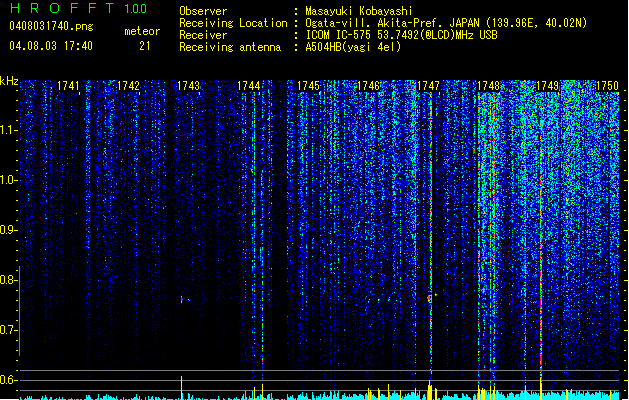Click the 1750 time marker
The width and height of the screenshot is (629, 400).
[607, 86]
